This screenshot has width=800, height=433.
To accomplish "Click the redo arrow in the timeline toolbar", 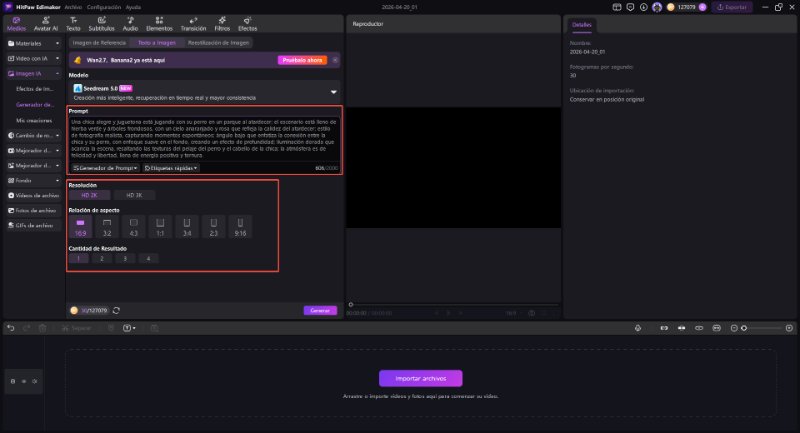I will [27, 328].
